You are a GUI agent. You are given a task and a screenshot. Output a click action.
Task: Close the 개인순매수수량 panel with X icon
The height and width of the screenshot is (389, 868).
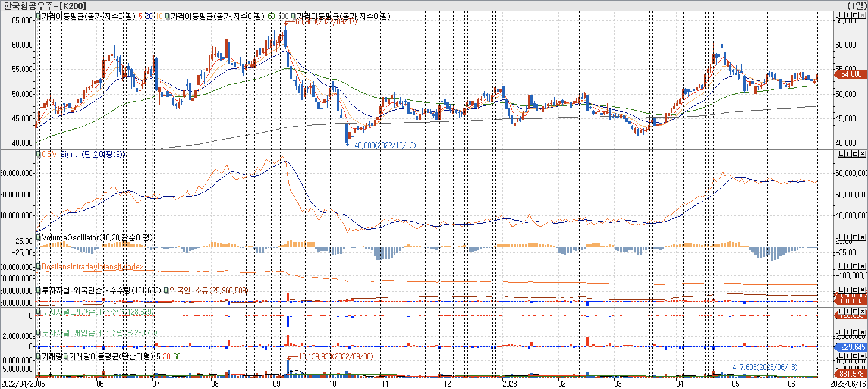coord(863,332)
